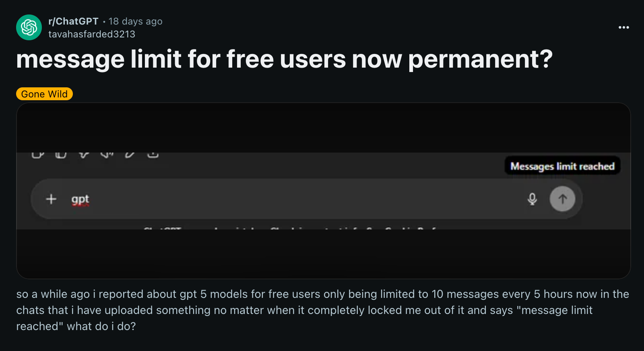Image resolution: width=644 pixels, height=351 pixels.
Task: Click the post title link
Action: (285, 60)
